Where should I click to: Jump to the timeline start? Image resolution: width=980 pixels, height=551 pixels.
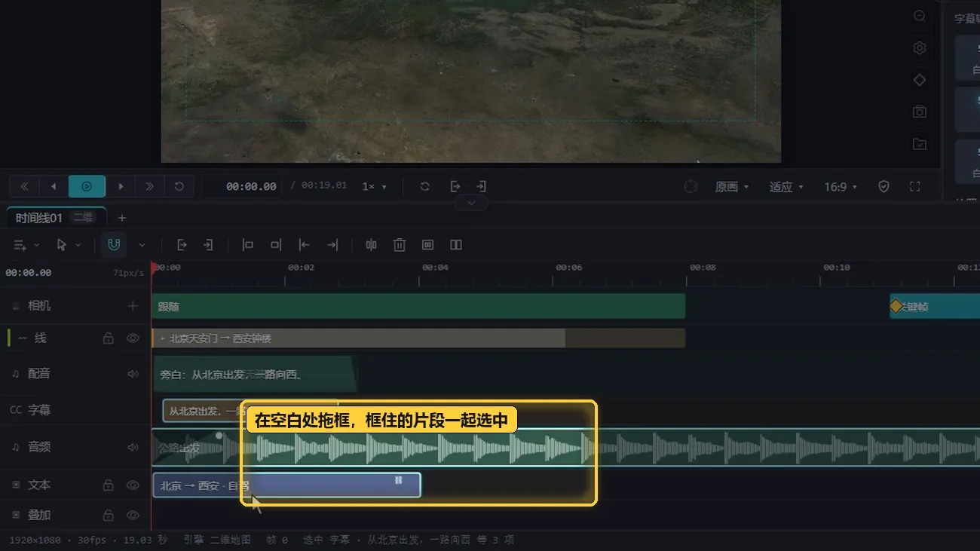24,186
